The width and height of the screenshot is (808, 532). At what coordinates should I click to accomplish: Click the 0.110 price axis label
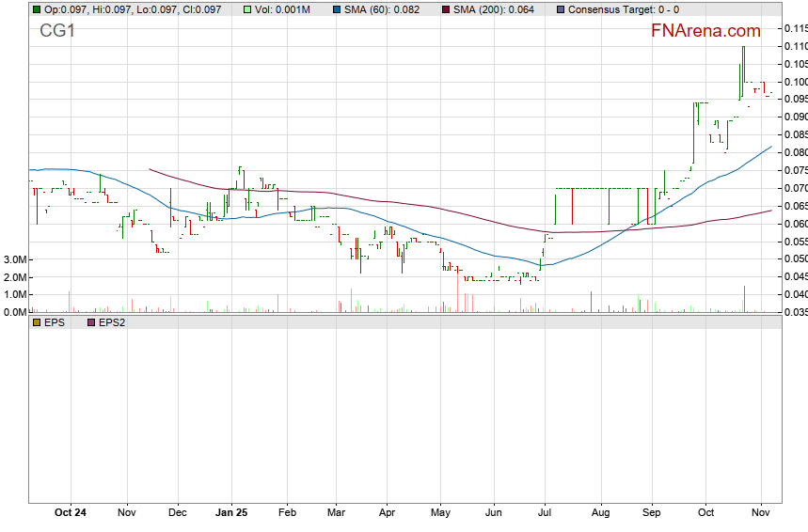tap(795, 46)
